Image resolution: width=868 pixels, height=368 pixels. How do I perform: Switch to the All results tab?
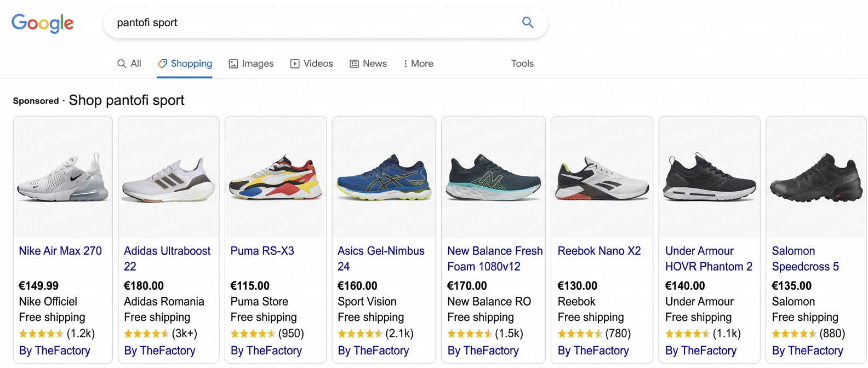129,64
